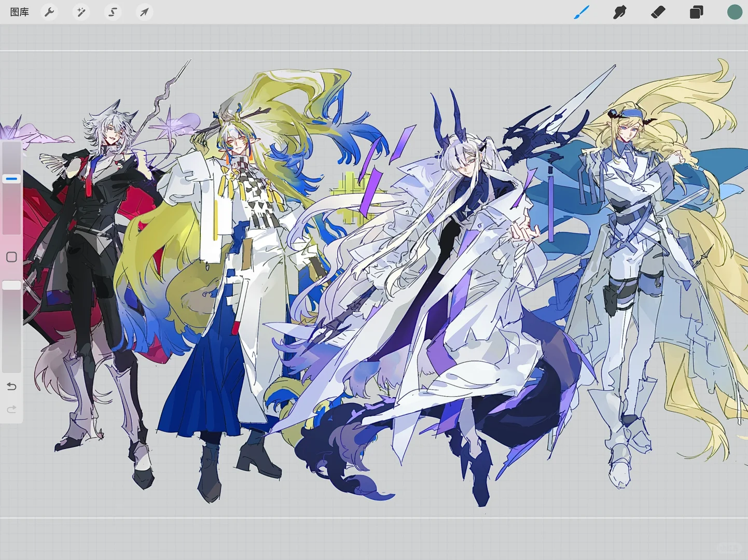Select the Smudge tool
Viewport: 748px width, 560px height.
click(619, 12)
